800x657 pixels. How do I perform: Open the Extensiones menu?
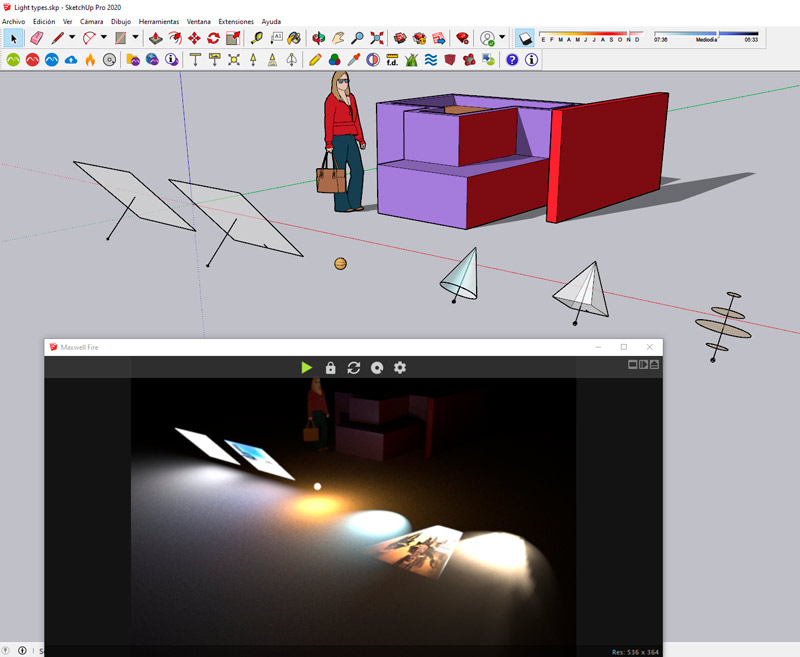point(236,21)
